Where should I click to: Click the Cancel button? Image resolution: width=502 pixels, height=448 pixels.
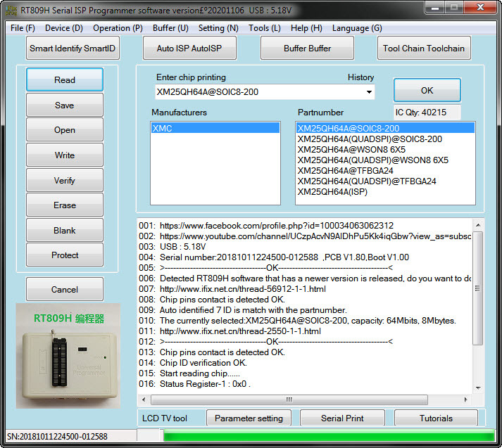65,289
